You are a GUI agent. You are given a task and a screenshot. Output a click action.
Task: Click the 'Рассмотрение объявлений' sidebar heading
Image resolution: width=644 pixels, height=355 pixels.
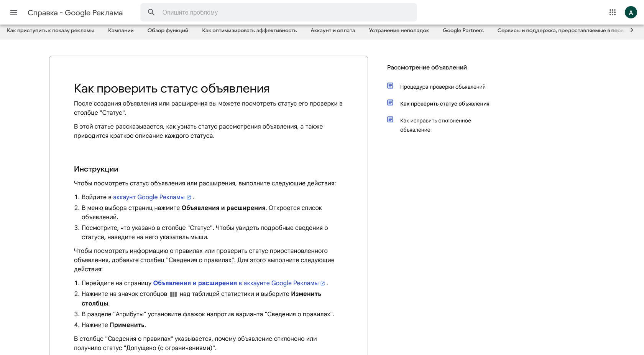[x=427, y=68]
